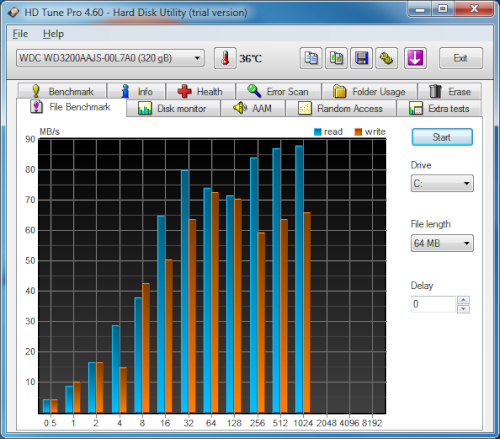This screenshot has width=500, height=439.
Task: Switch to the Extra tests tab
Action: 439,108
